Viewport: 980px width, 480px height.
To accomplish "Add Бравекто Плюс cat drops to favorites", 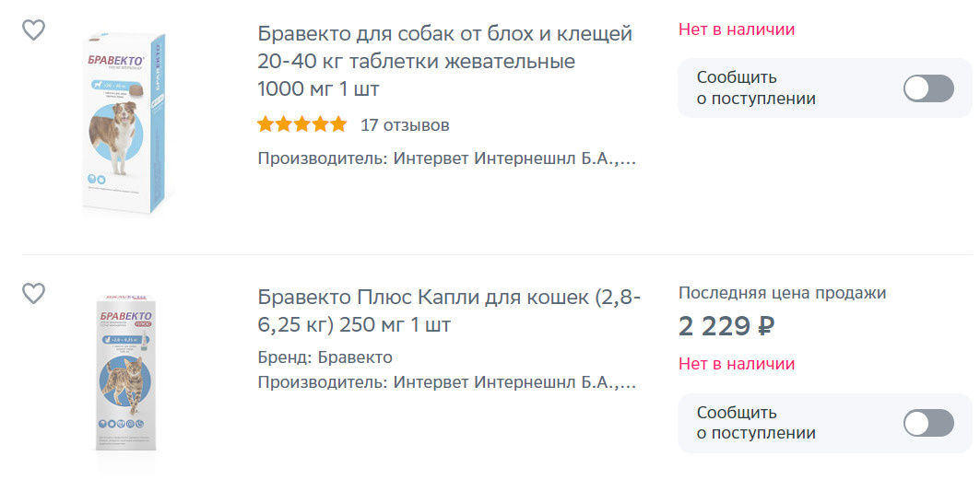I will click(x=33, y=294).
